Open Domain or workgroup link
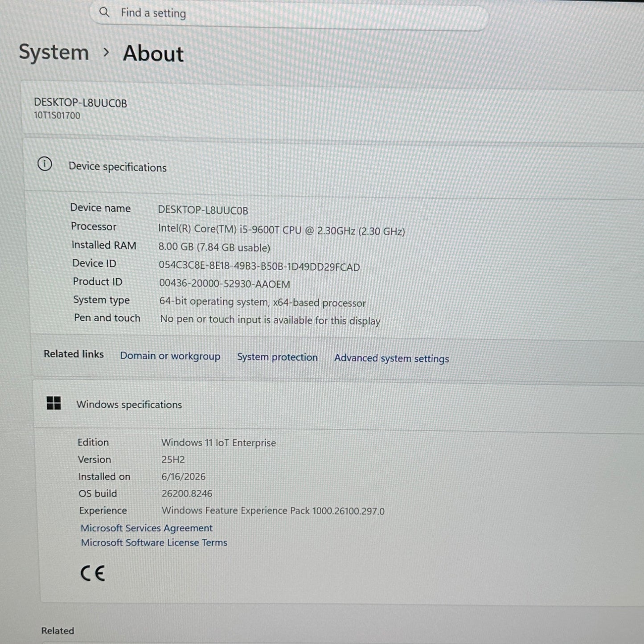The image size is (644, 644). tap(170, 356)
